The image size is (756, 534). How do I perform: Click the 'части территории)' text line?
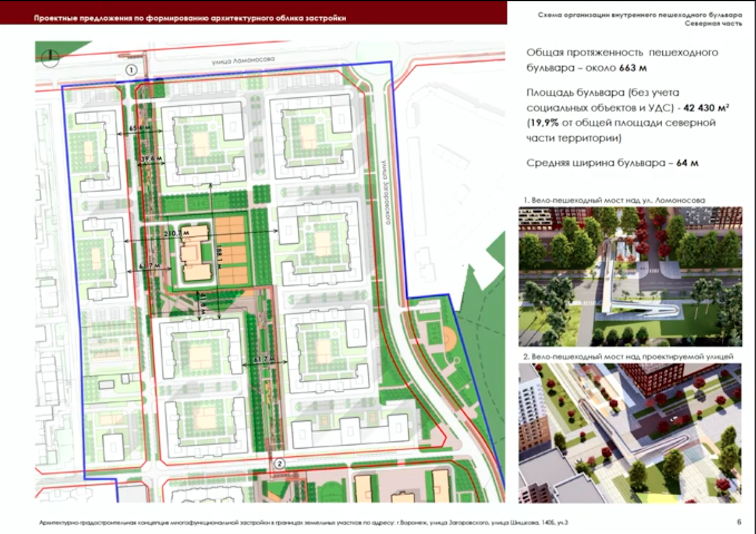[574, 138]
